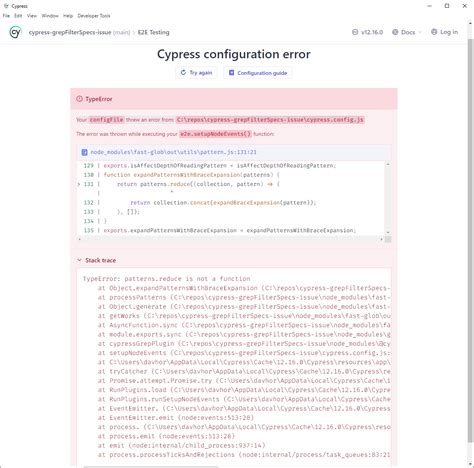Click the code frame scroll-down arrow
This screenshot has height=468, width=474.
[x=388, y=232]
